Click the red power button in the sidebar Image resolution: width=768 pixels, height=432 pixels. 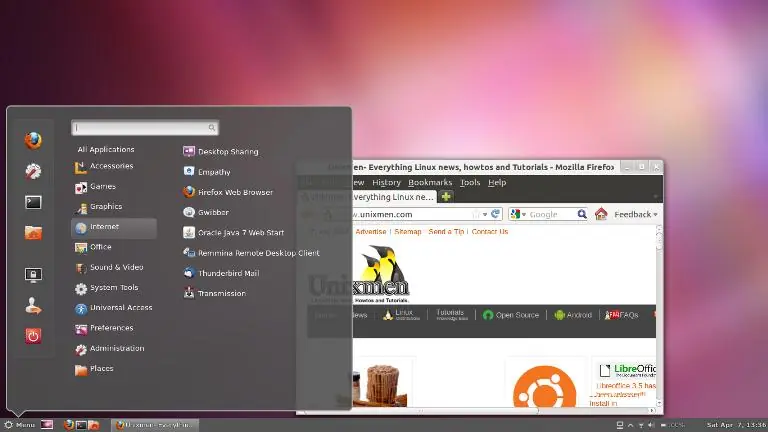pos(33,336)
